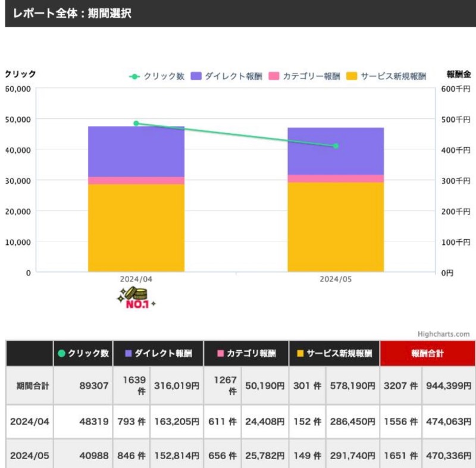The width and height of the screenshot is (476, 468).
Task: Toggle サービス新規報酬 yellow legend swatch
Action: coord(352,76)
